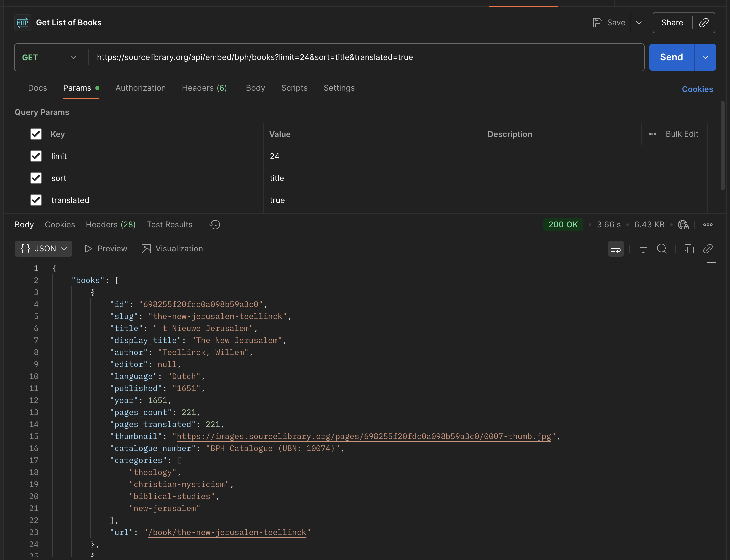This screenshot has height=560, width=730.
Task: Click Bulk Edit for query params
Action: coord(682,134)
